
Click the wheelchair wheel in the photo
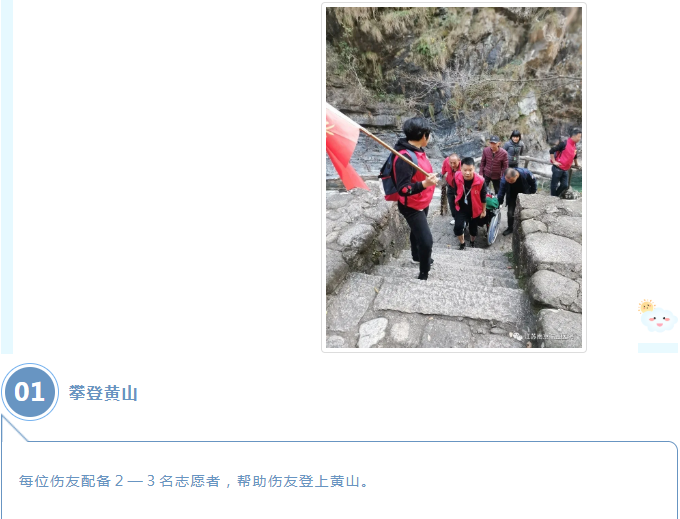coord(494,227)
